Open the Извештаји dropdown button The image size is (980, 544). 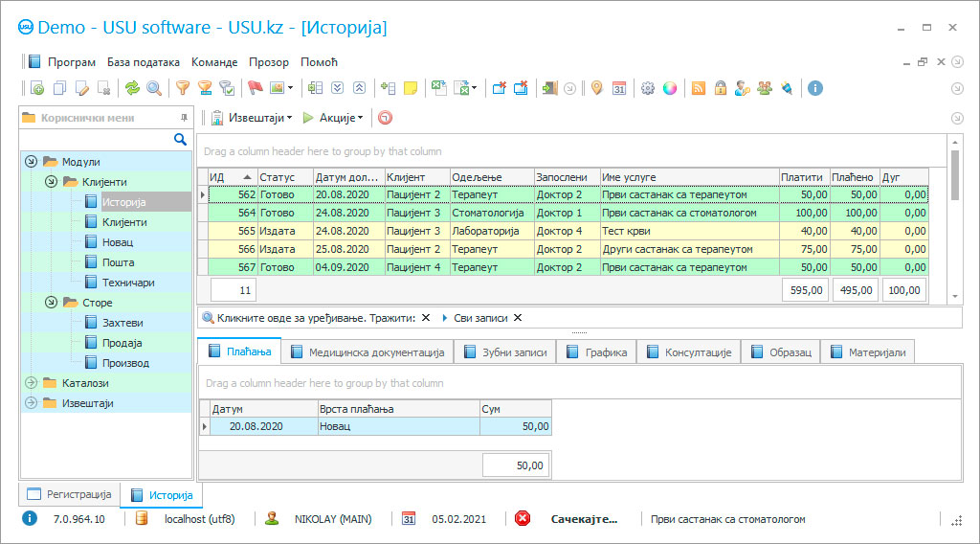point(253,118)
